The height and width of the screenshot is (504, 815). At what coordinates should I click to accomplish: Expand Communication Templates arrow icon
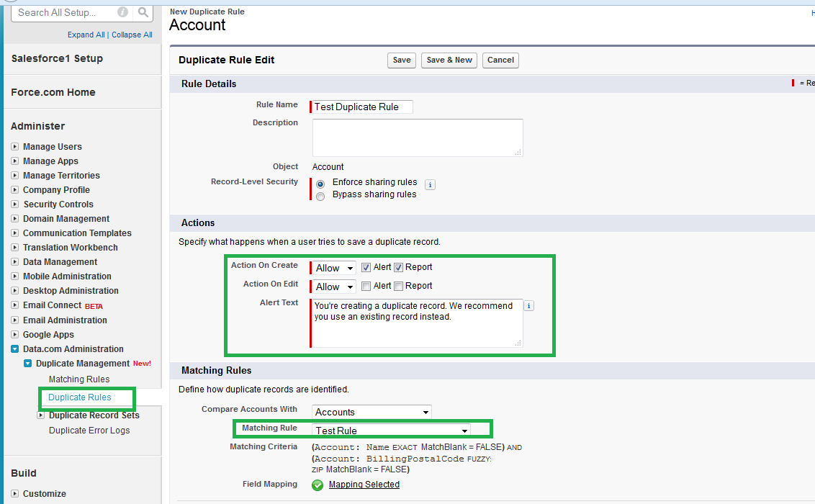[x=15, y=233]
